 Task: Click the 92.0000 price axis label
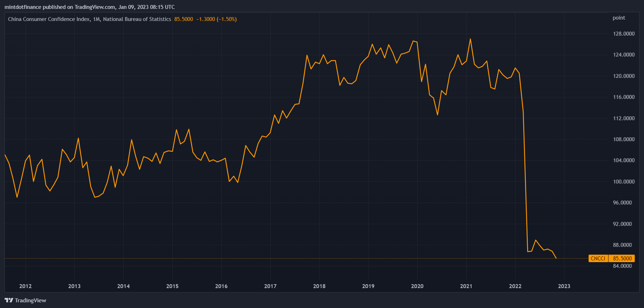622,224
